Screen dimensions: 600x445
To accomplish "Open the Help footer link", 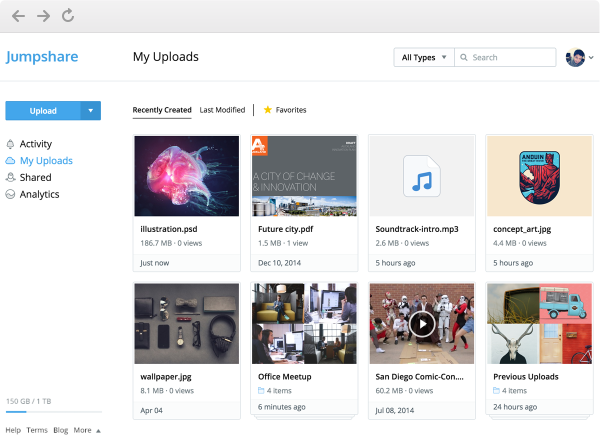I will (x=13, y=430).
